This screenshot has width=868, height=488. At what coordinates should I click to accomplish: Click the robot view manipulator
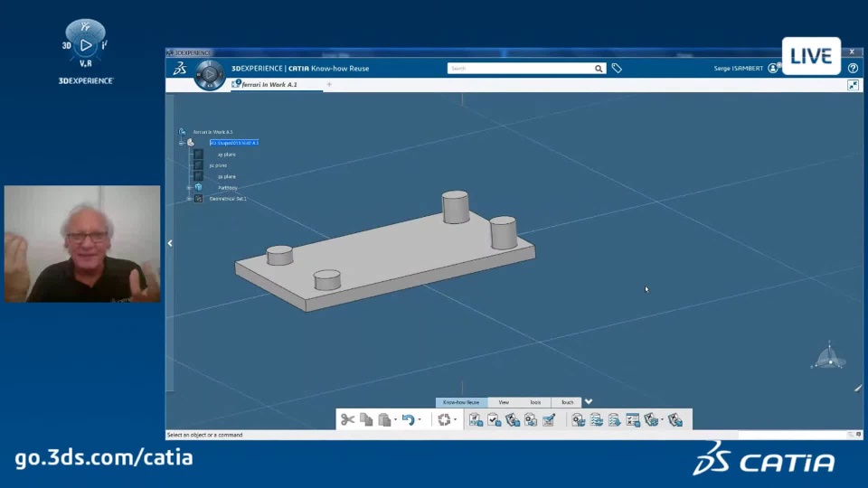click(x=829, y=356)
